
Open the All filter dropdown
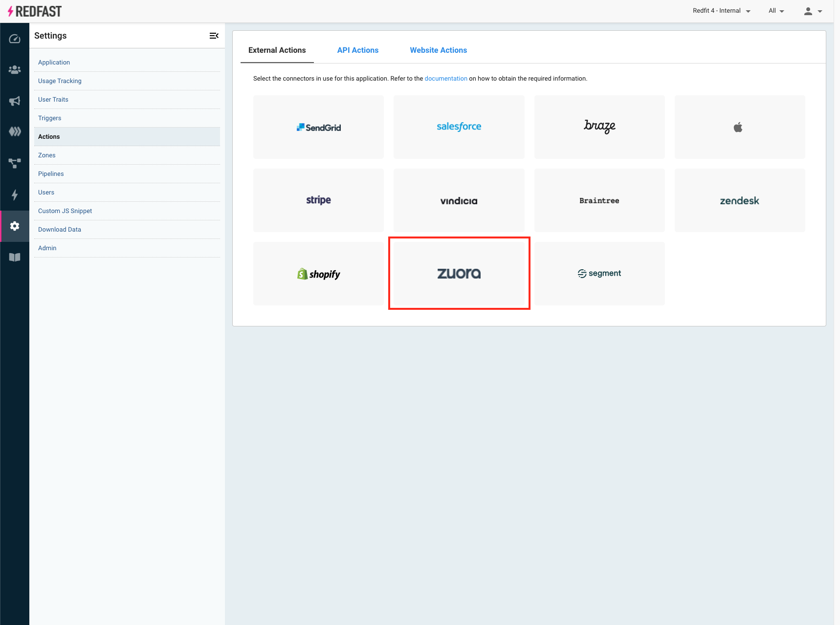(776, 11)
